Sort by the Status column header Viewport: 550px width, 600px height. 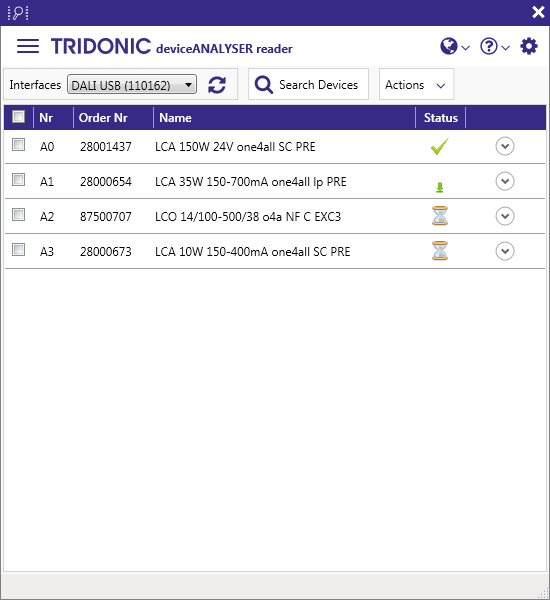(441, 117)
